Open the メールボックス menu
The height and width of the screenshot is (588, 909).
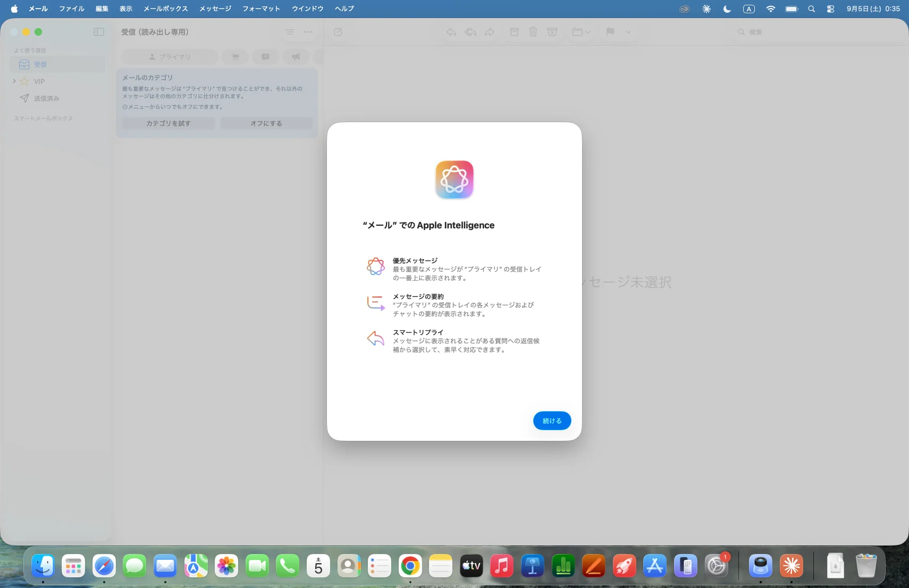(x=166, y=8)
